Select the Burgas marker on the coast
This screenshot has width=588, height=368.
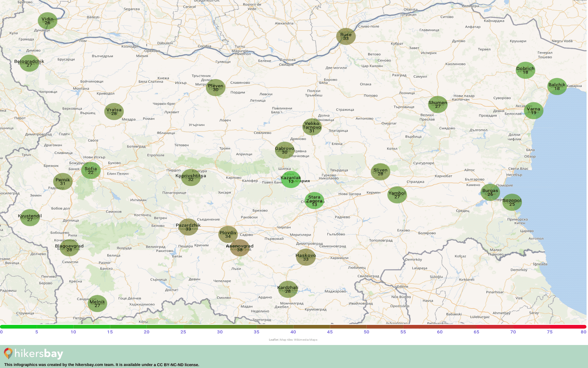point(490,193)
